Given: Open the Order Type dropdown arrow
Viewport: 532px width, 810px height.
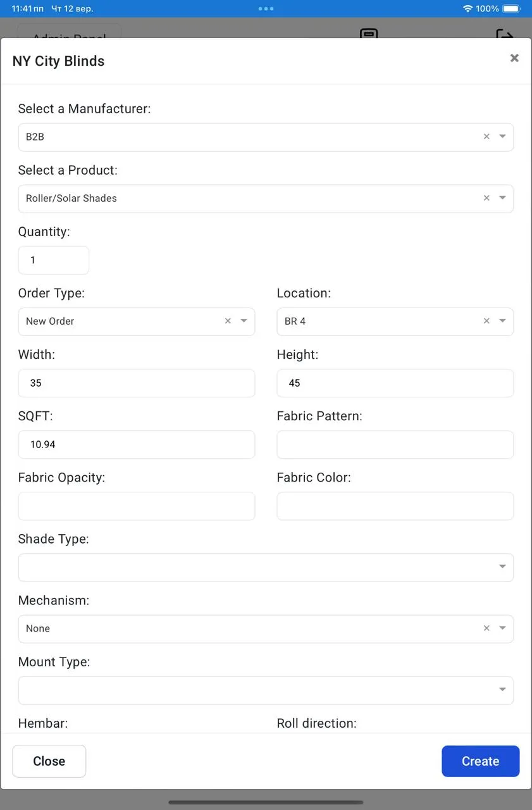Looking at the screenshot, I should coord(244,321).
